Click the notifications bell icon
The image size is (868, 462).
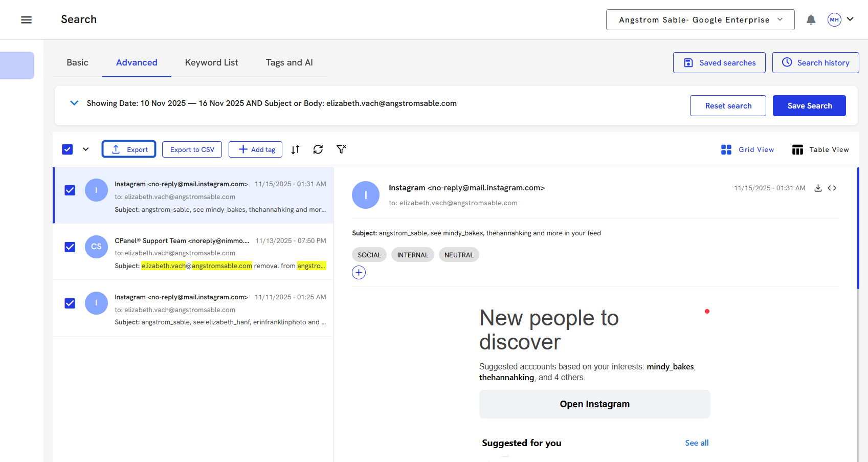pos(811,20)
